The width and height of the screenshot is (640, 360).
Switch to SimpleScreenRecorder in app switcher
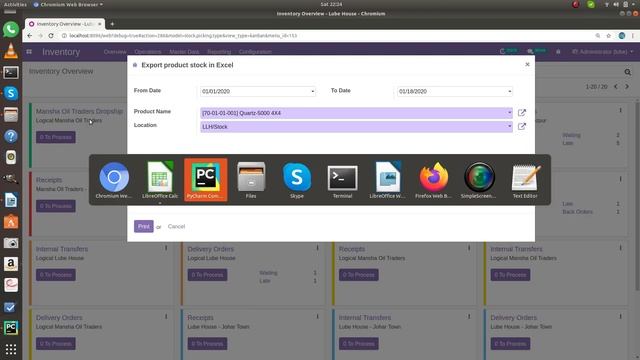(479, 180)
